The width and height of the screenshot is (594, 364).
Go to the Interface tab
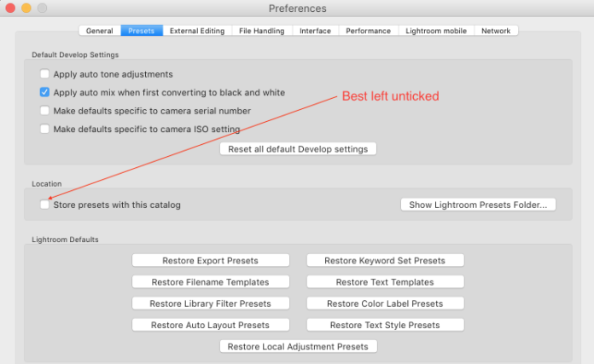pos(315,31)
